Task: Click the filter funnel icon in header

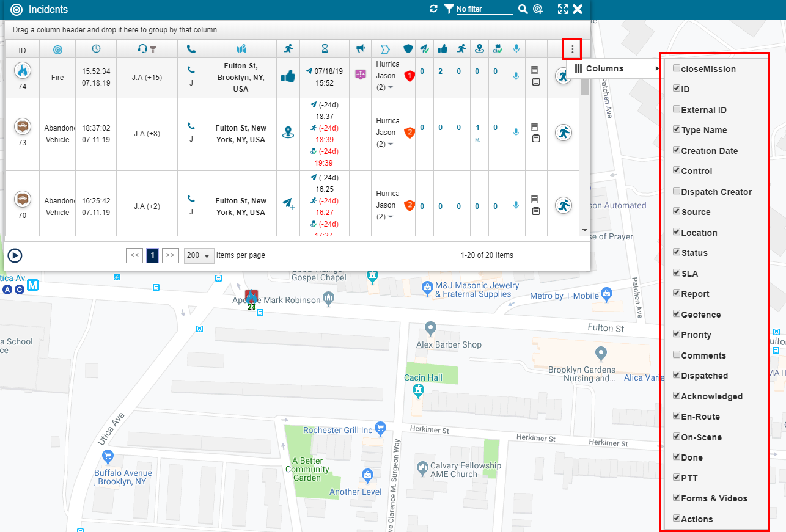Action: (x=449, y=9)
